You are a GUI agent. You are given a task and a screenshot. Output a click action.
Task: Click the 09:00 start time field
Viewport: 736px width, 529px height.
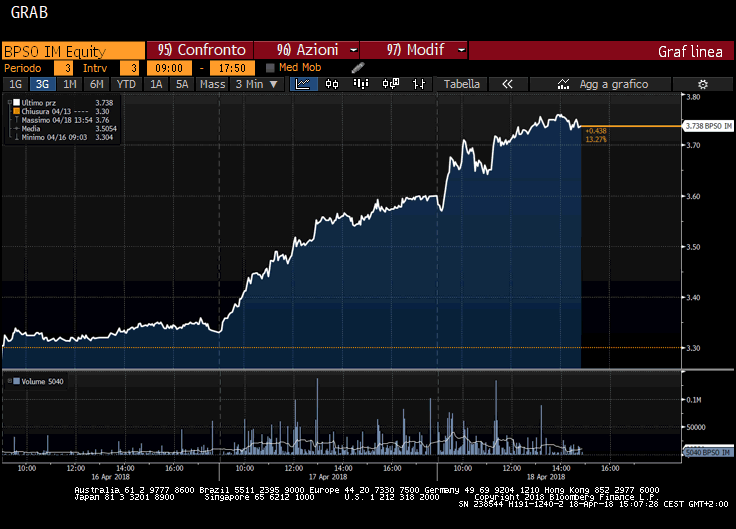pyautogui.click(x=169, y=68)
